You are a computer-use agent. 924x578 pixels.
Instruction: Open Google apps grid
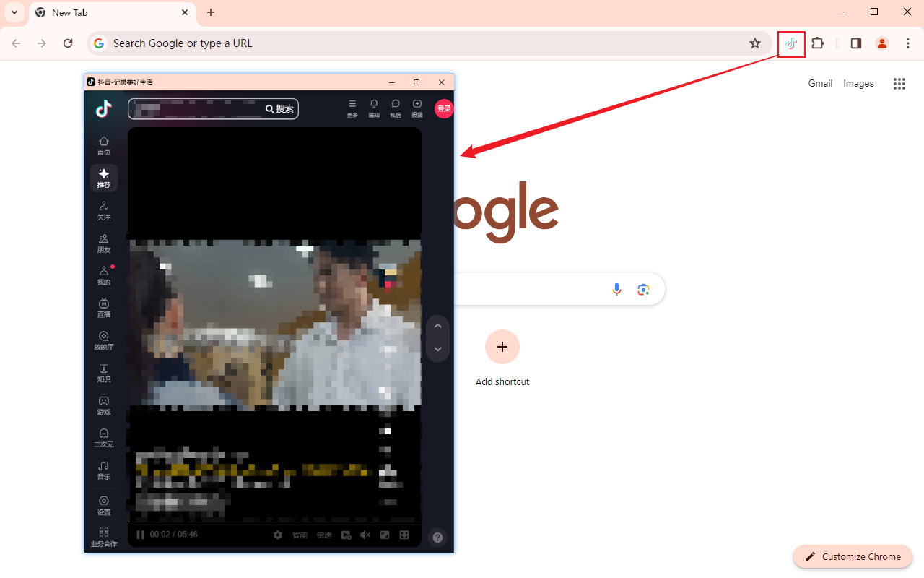(x=899, y=84)
